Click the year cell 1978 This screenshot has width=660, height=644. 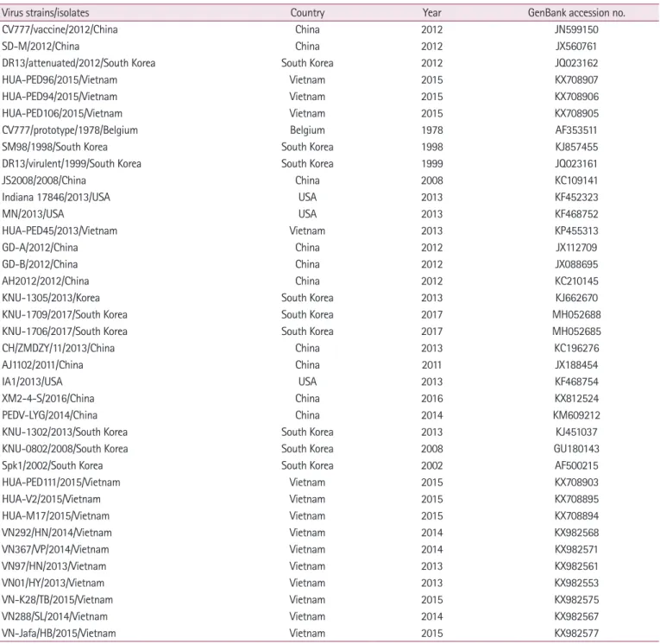tap(432, 130)
